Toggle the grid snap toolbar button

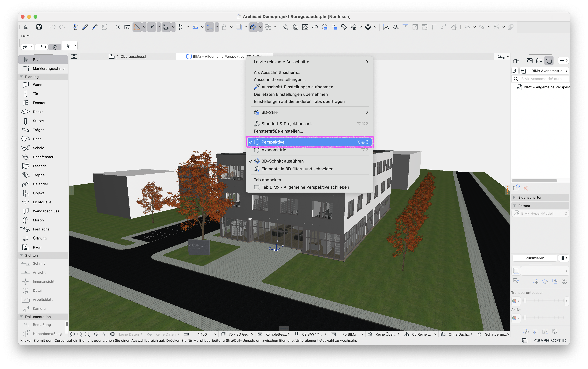coord(181,27)
